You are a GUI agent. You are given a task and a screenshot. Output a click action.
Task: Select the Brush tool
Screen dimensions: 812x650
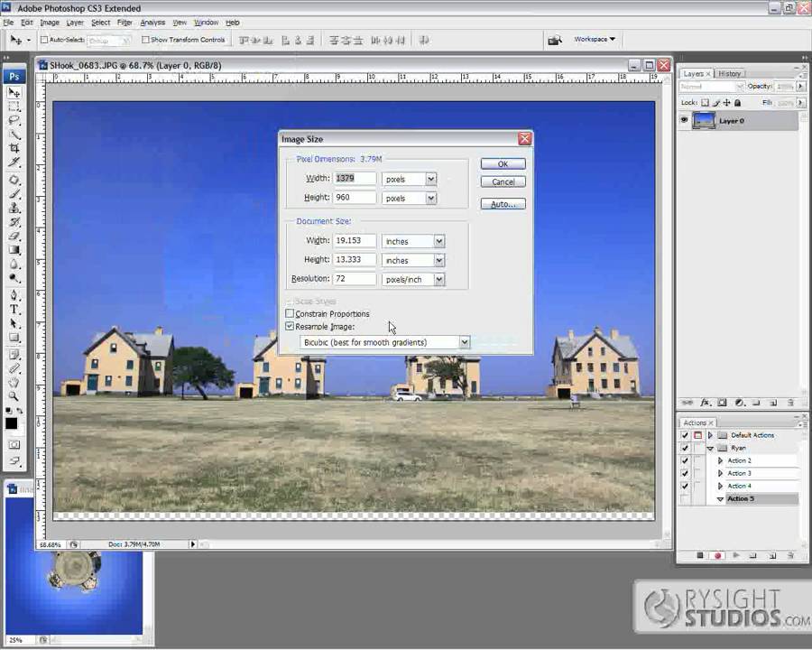14,194
